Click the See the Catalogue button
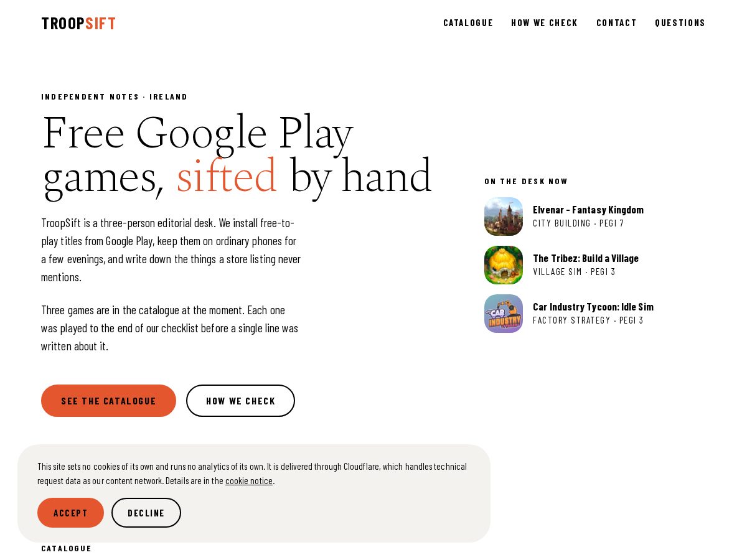The height and width of the screenshot is (560, 747). click(108, 401)
